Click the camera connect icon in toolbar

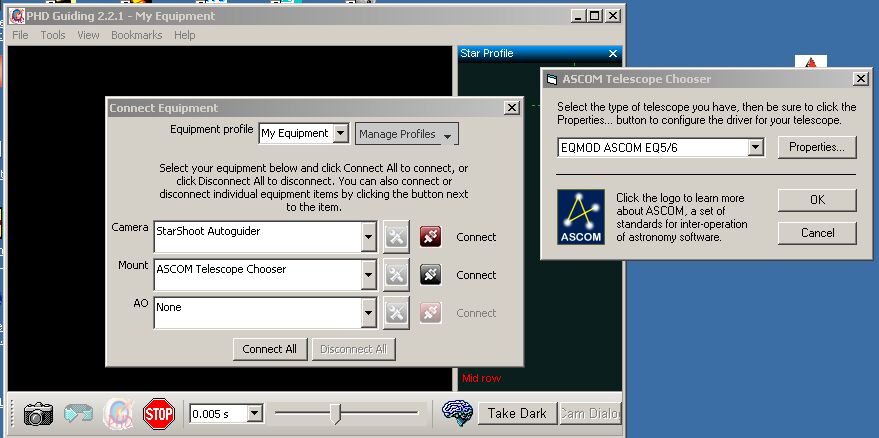[38, 413]
